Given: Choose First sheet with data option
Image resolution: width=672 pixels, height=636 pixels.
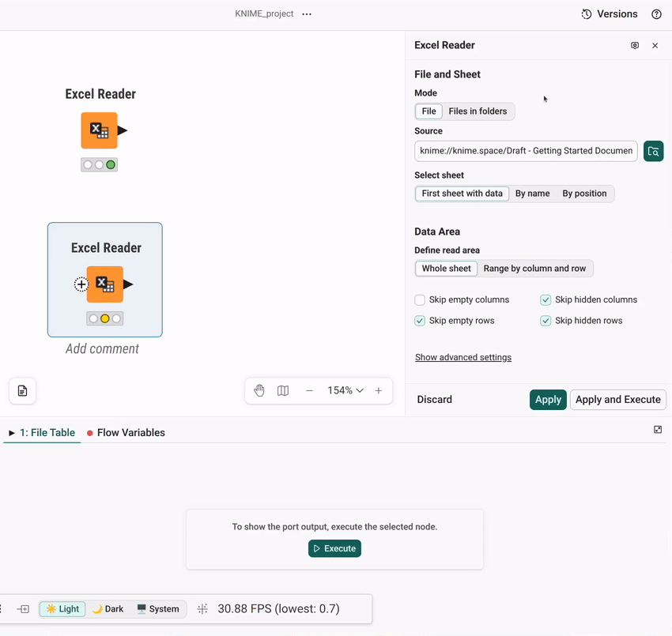Looking at the screenshot, I should (462, 194).
